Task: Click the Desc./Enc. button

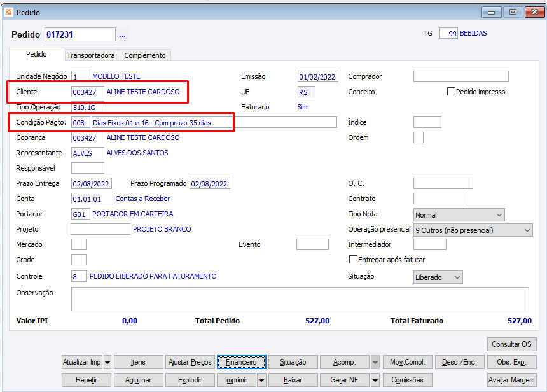Action: (460, 362)
